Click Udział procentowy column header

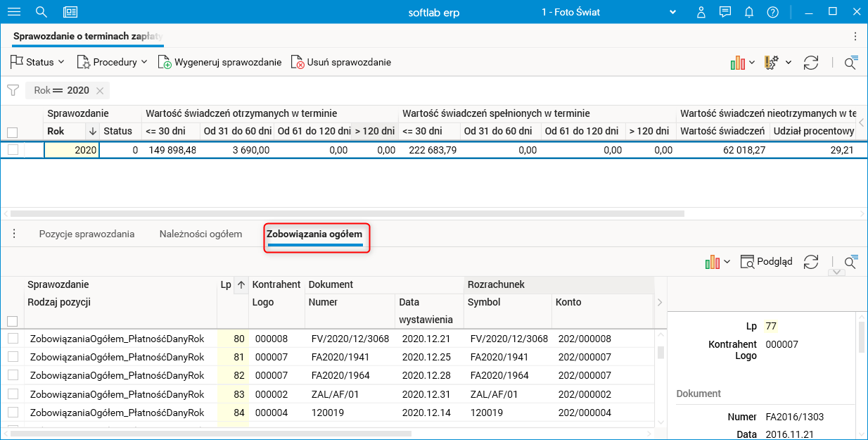(x=814, y=131)
